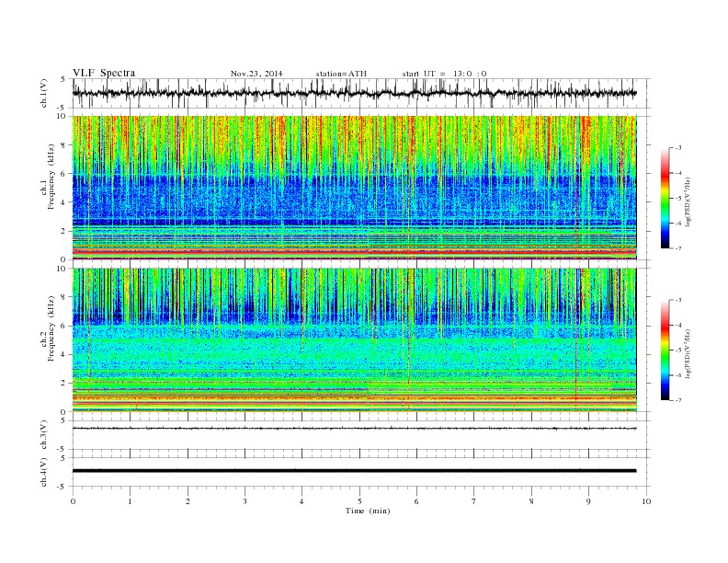Click the "ch.1(V)" waveform axis label
The width and height of the screenshot is (728, 563).
coord(44,93)
